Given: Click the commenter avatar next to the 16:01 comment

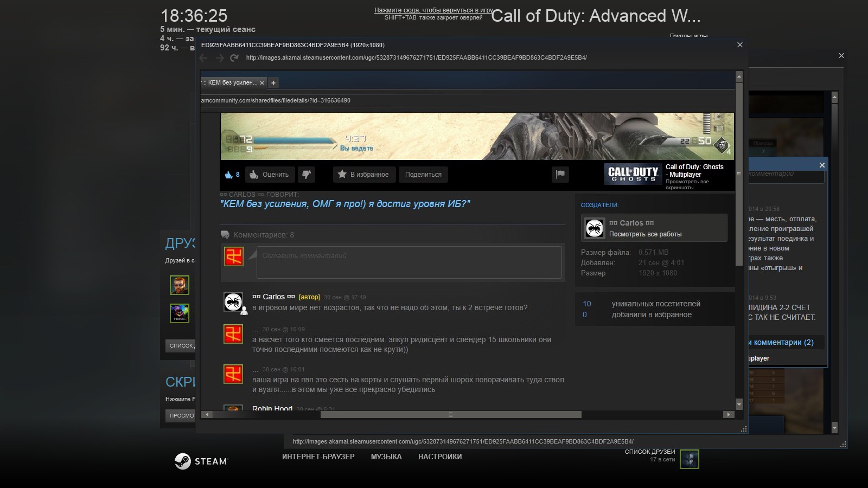Looking at the screenshot, I should click(233, 374).
